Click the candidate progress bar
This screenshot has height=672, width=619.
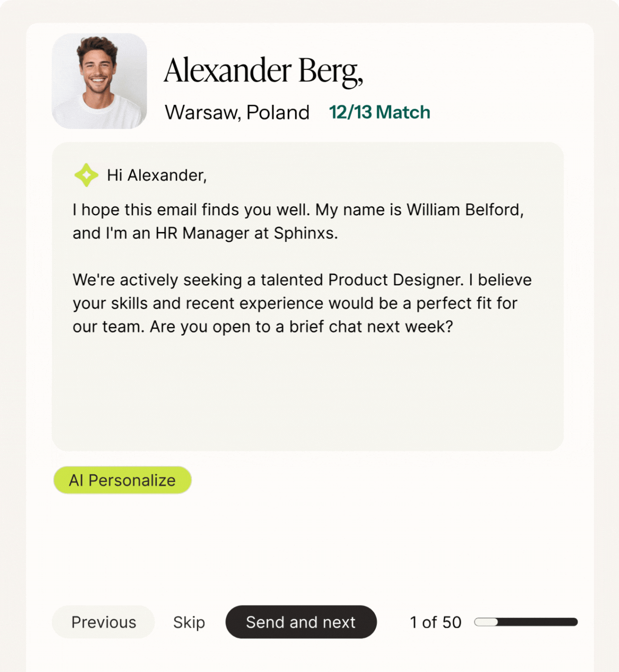526,622
